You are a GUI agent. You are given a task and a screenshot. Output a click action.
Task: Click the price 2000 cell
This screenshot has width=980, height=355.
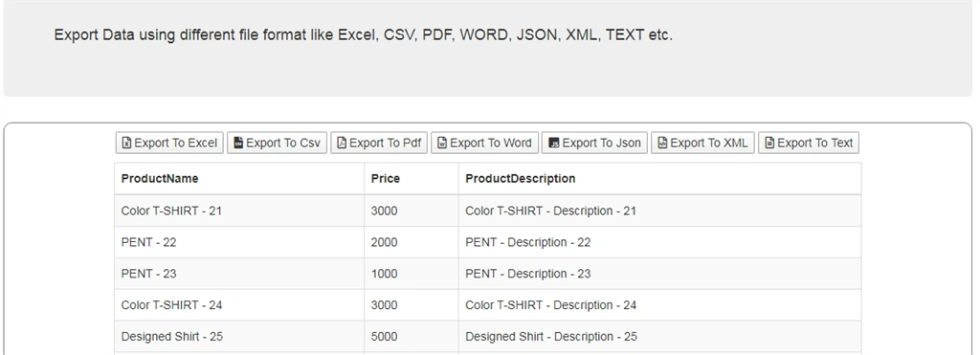click(x=412, y=242)
